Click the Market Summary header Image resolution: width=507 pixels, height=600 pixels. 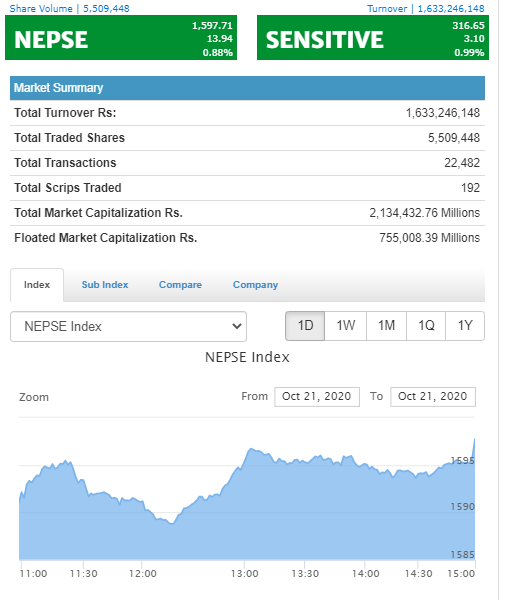(247, 88)
